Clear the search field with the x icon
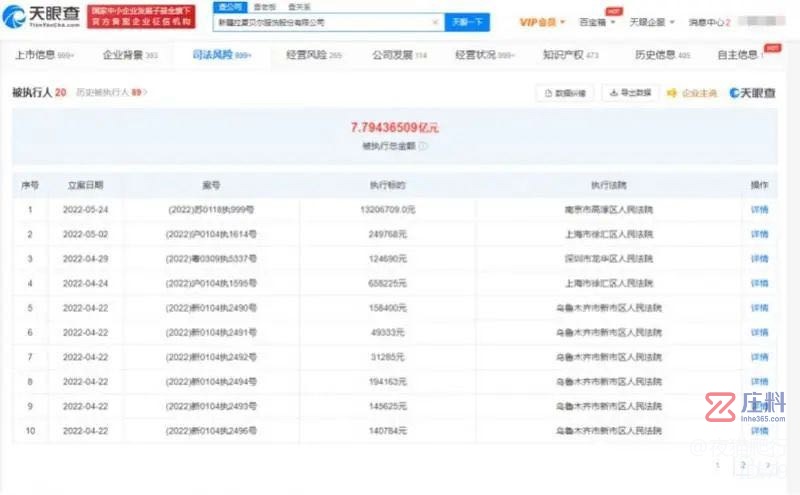 436,22
